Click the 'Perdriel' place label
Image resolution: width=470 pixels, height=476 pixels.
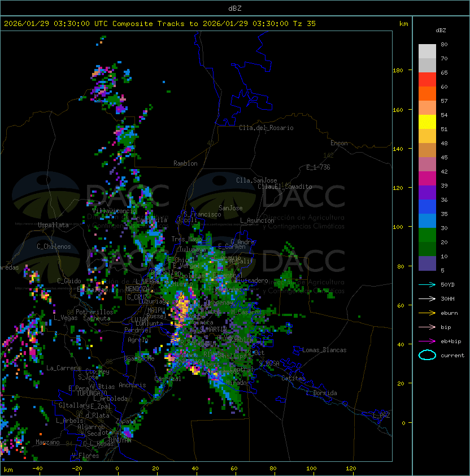138,330
